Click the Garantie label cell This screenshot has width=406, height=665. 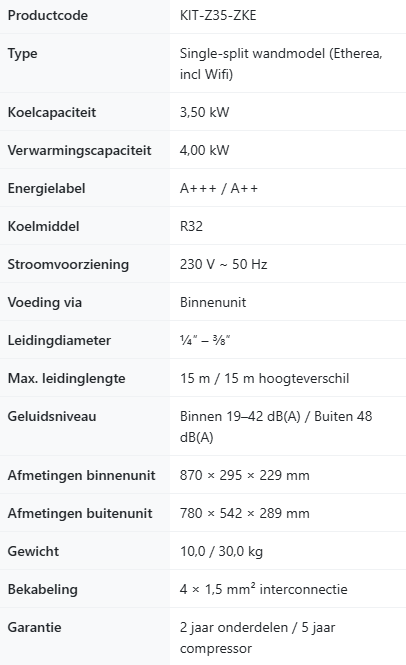click(85, 637)
